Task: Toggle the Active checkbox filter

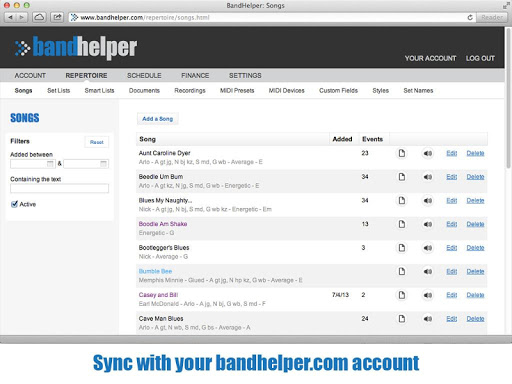Action: pos(14,204)
